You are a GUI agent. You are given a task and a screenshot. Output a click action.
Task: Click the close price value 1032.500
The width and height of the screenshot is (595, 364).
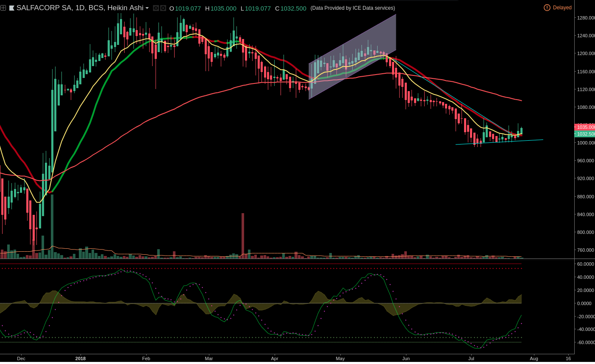[293, 8]
